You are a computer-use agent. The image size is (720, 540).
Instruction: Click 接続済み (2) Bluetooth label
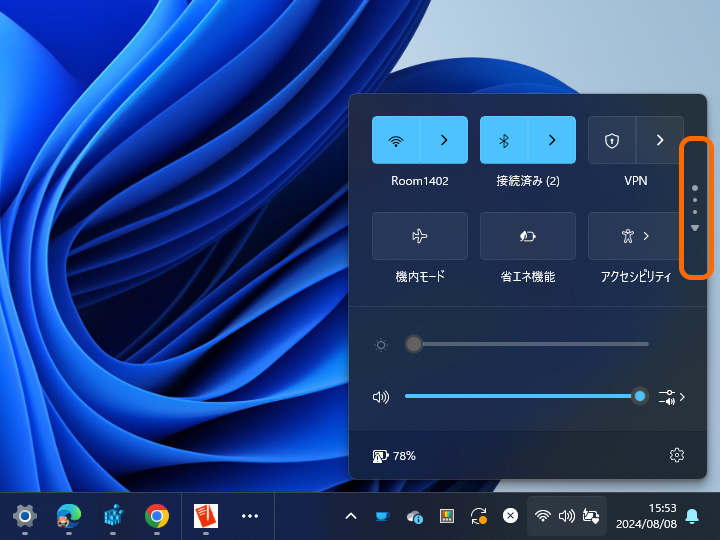[528, 181]
